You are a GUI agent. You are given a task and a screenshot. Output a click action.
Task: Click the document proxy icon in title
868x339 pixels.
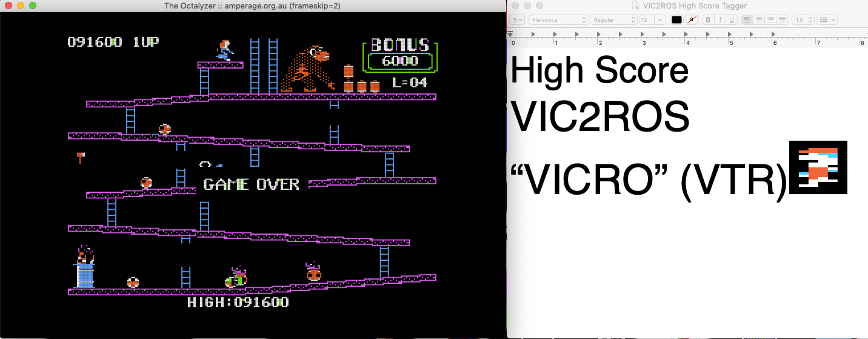coord(635,5)
